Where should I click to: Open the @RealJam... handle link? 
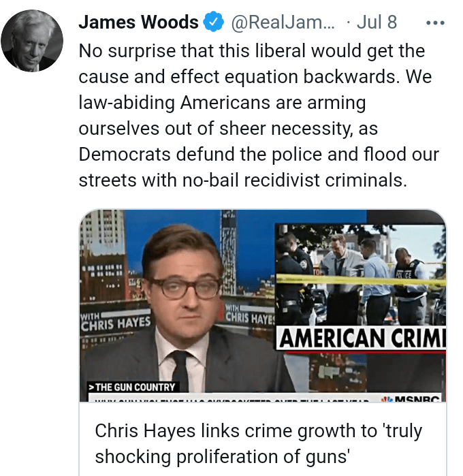pyautogui.click(x=283, y=22)
